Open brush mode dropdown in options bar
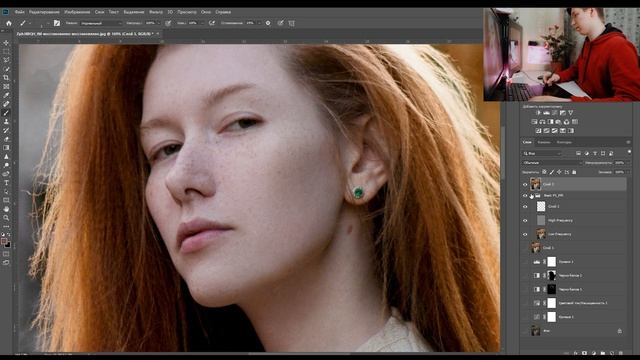 pyautogui.click(x=100, y=23)
